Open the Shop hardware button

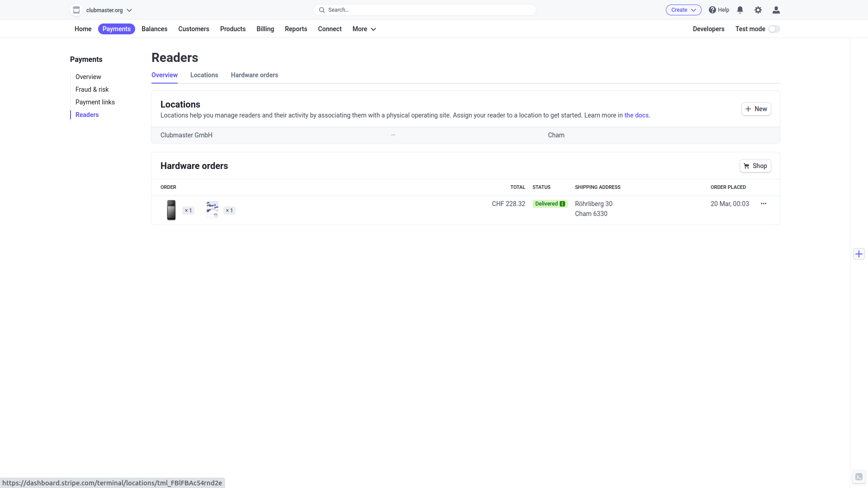pos(755,166)
